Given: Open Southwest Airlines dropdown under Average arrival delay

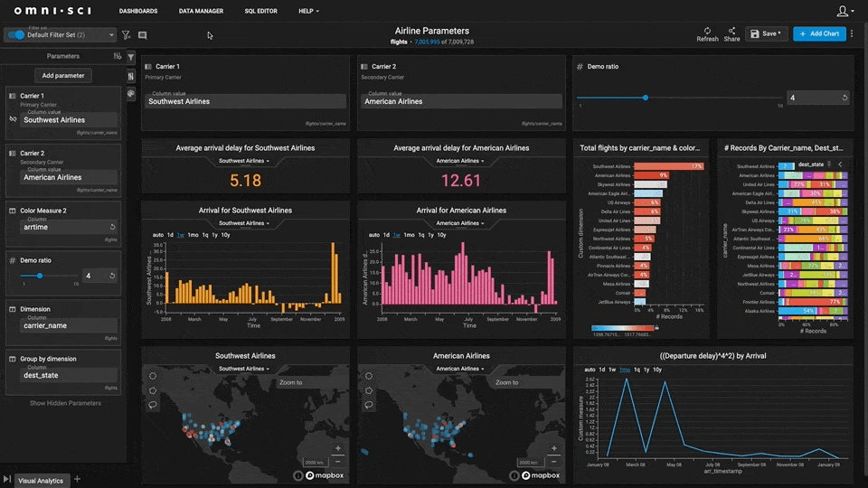Looking at the screenshot, I should [x=244, y=161].
